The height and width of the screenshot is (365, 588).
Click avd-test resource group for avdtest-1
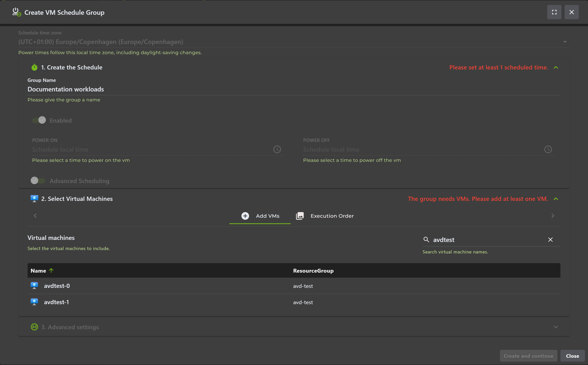point(303,302)
